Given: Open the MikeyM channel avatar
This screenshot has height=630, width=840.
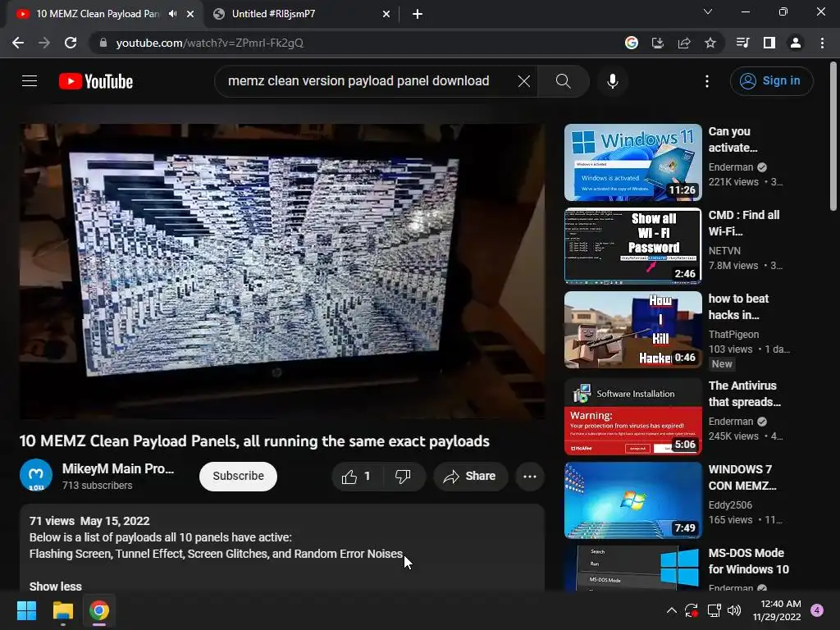Looking at the screenshot, I should pyautogui.click(x=36, y=475).
